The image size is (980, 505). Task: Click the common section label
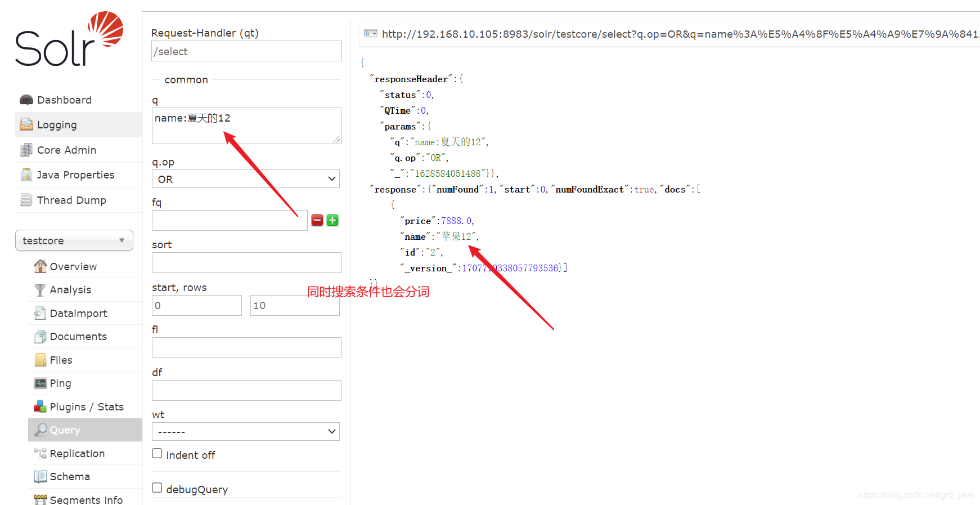[x=186, y=80]
